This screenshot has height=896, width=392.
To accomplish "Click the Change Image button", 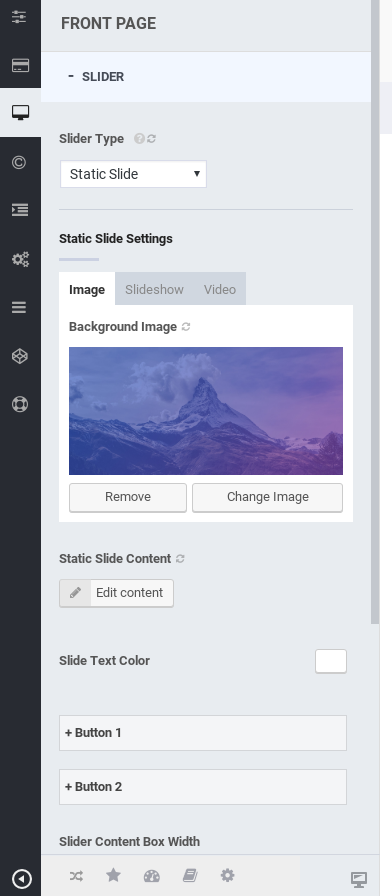I will (267, 497).
